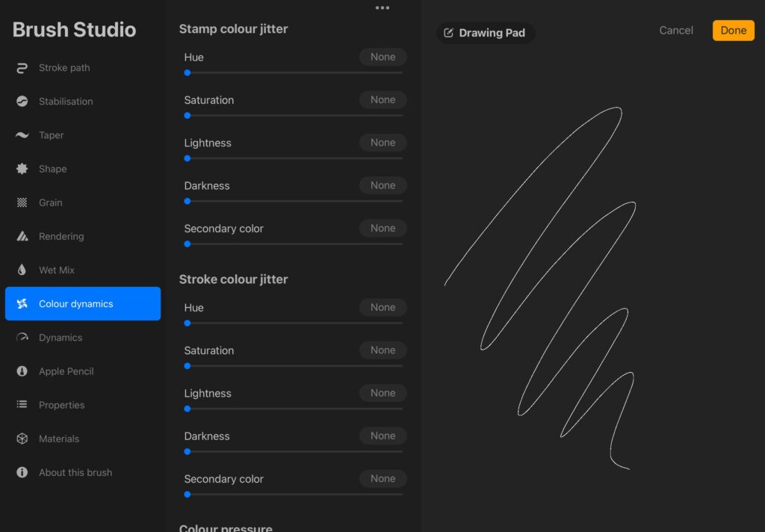Open the three-dot options menu
Image resolution: width=765 pixels, height=532 pixels.
(382, 7)
